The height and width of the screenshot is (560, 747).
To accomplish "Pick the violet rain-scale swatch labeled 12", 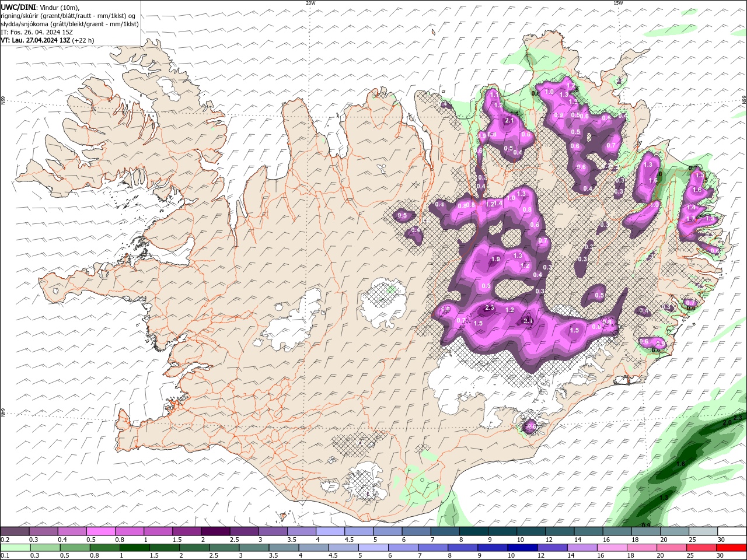I will click(x=552, y=548).
